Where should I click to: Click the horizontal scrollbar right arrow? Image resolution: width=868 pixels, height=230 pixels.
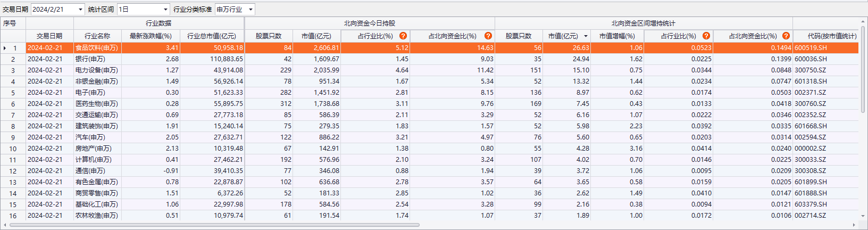click(854, 225)
